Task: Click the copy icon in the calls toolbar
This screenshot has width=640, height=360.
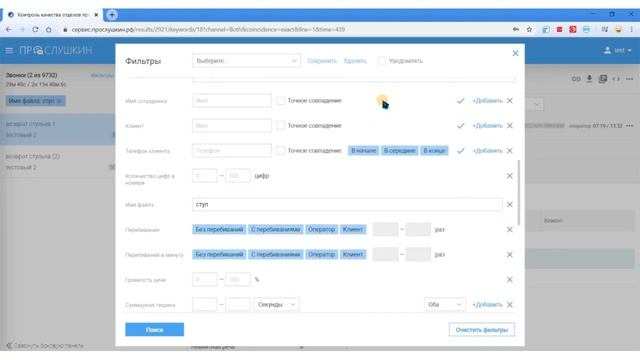Action: 602,79
